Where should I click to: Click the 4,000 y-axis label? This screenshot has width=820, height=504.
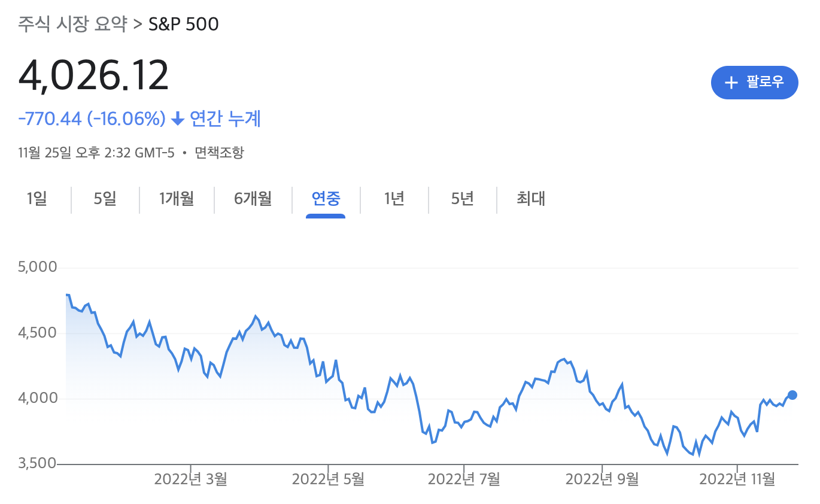pyautogui.click(x=37, y=398)
